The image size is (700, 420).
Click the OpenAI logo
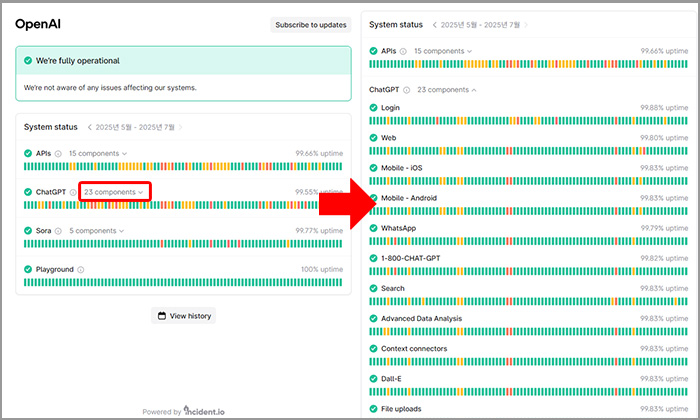point(38,24)
